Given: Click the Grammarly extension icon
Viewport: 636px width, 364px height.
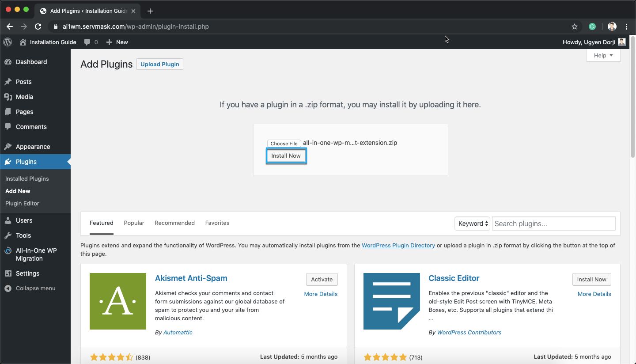Looking at the screenshot, I should [592, 27].
